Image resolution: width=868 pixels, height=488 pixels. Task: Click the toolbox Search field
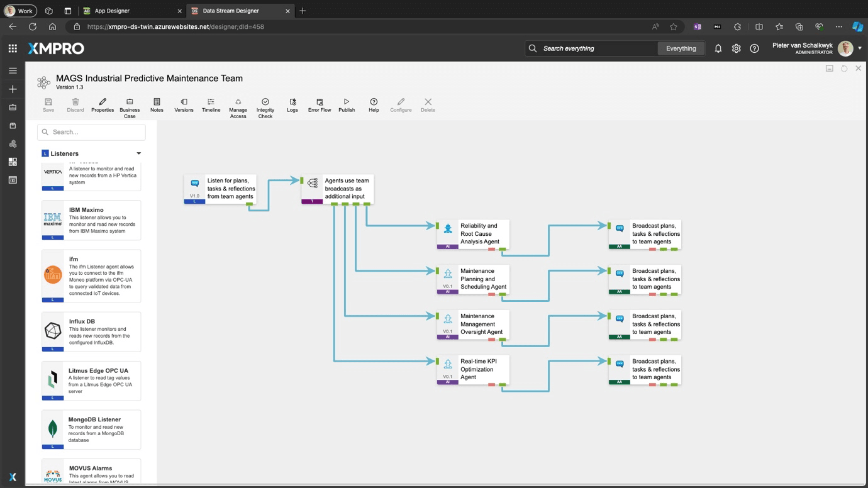(x=92, y=132)
